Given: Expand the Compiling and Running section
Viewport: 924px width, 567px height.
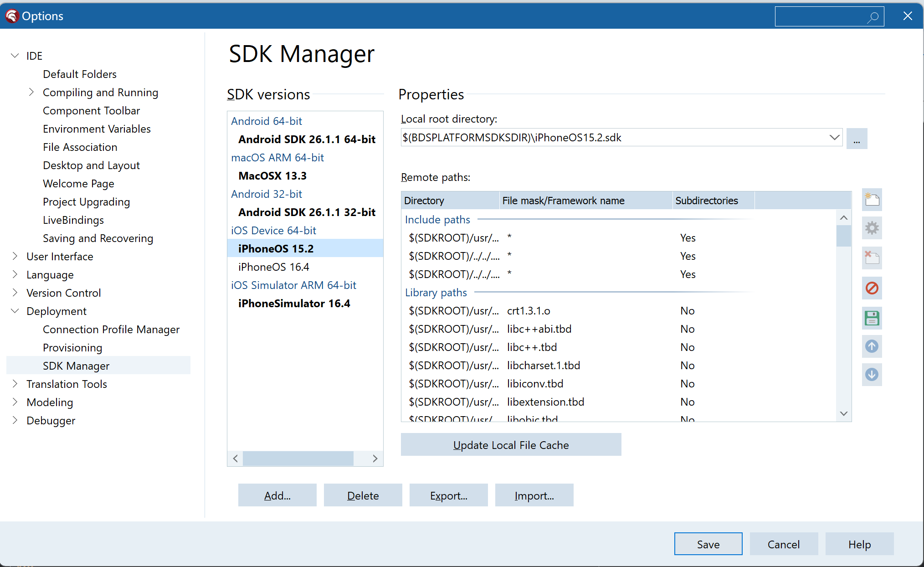Looking at the screenshot, I should 31,92.
